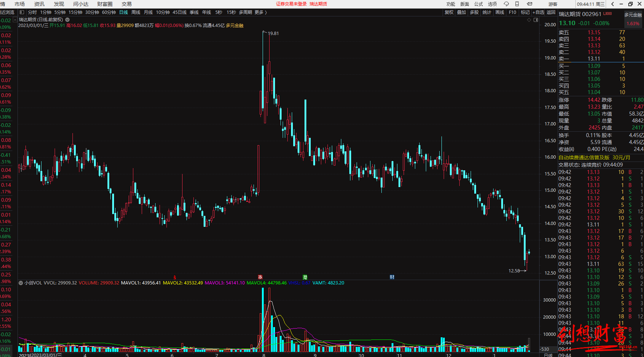Screen dimensions: 644x357
Task: Switch to 10分钟 period tab
Action: click(163, 12)
